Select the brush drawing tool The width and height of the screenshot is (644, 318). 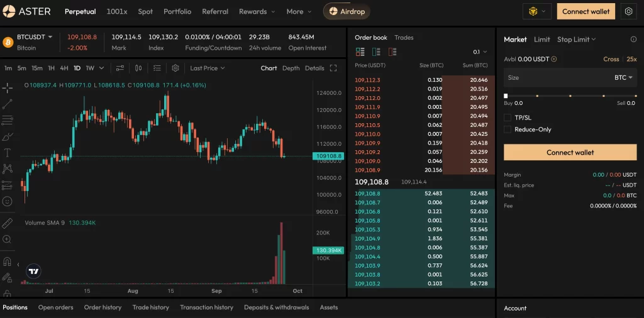7,136
